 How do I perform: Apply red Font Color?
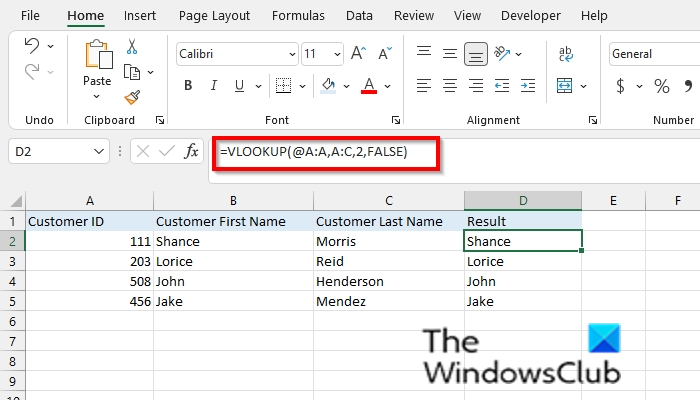click(369, 85)
